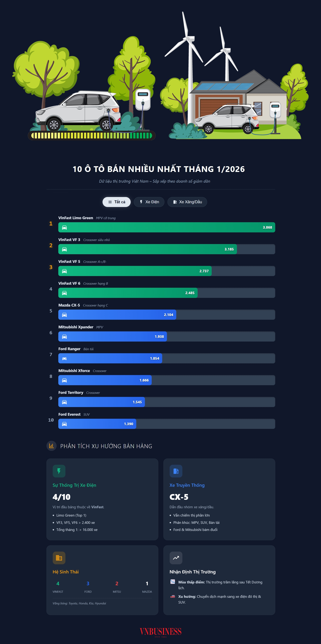Click the building icon in Hệ Sinh Thái card
Screen dimensions: 321x644
point(59,558)
